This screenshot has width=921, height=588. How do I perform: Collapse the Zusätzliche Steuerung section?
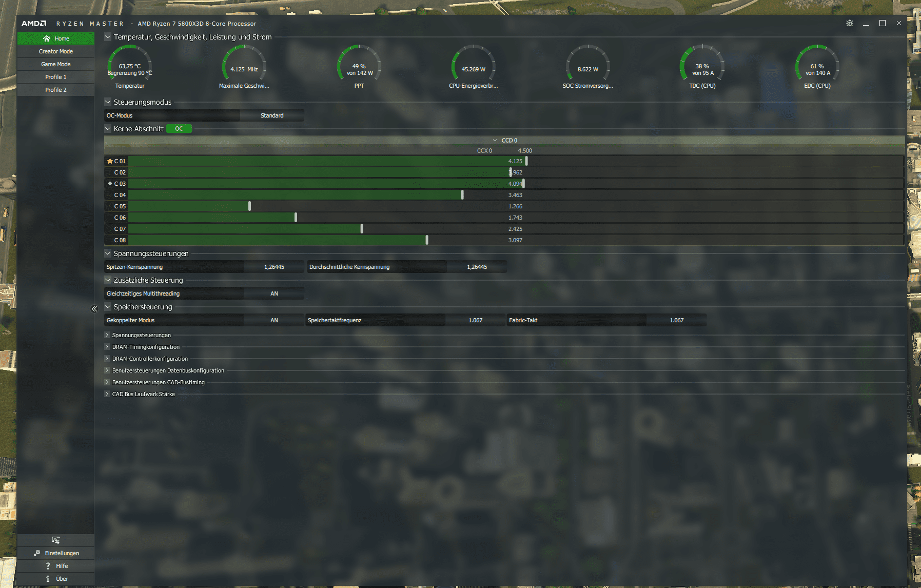108,280
